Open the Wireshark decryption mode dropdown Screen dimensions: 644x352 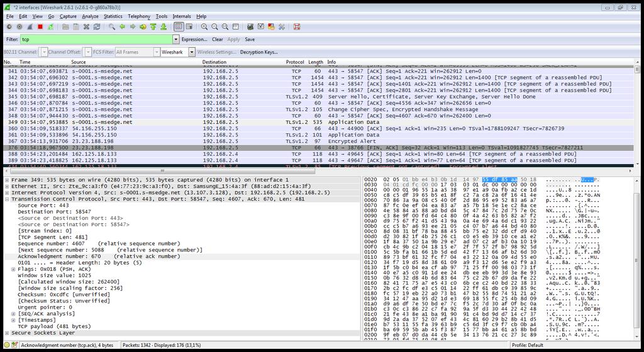tap(192, 52)
